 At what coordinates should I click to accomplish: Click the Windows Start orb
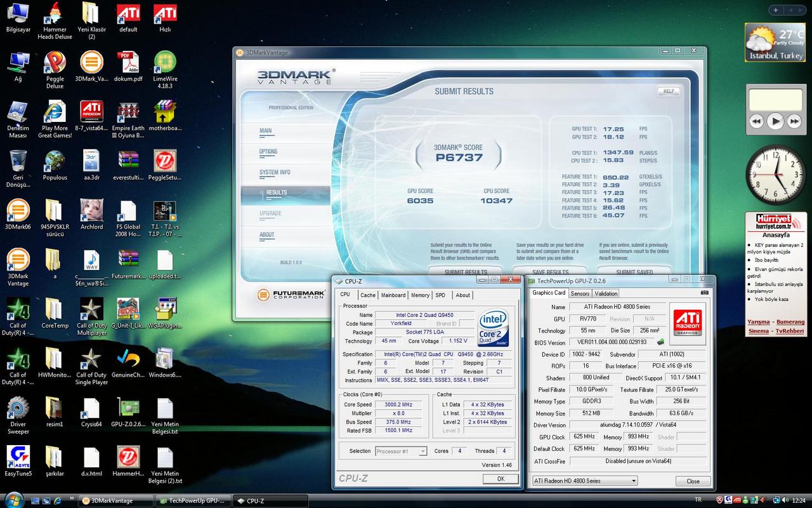(x=13, y=500)
